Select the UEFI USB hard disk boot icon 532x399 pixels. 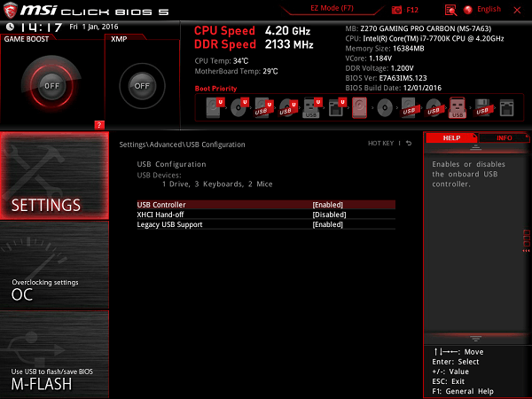pos(264,107)
